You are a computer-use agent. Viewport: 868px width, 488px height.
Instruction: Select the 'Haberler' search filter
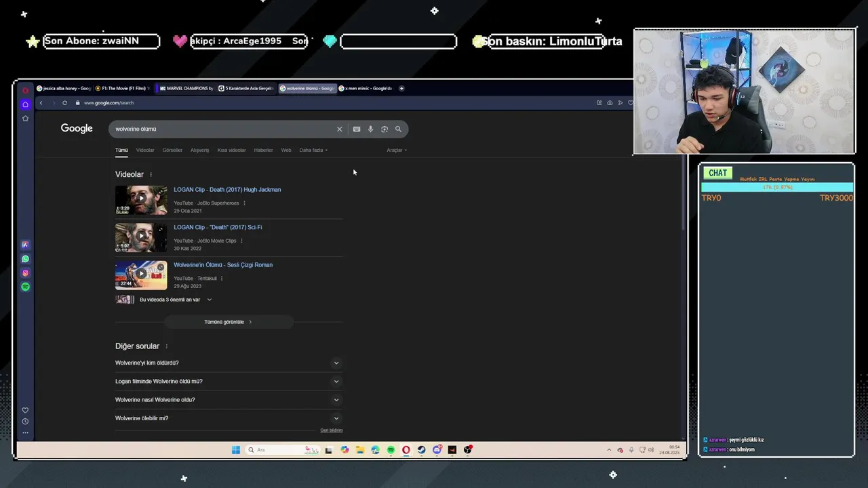(x=263, y=150)
